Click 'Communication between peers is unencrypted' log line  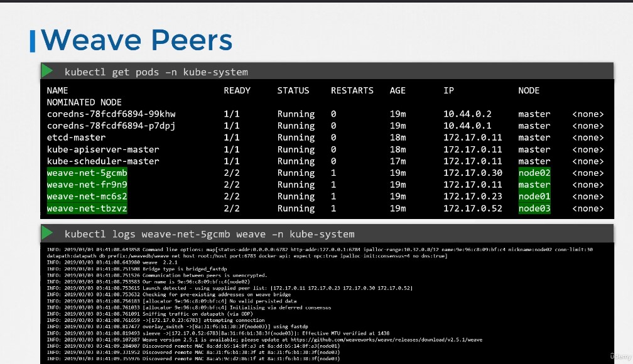point(156,276)
